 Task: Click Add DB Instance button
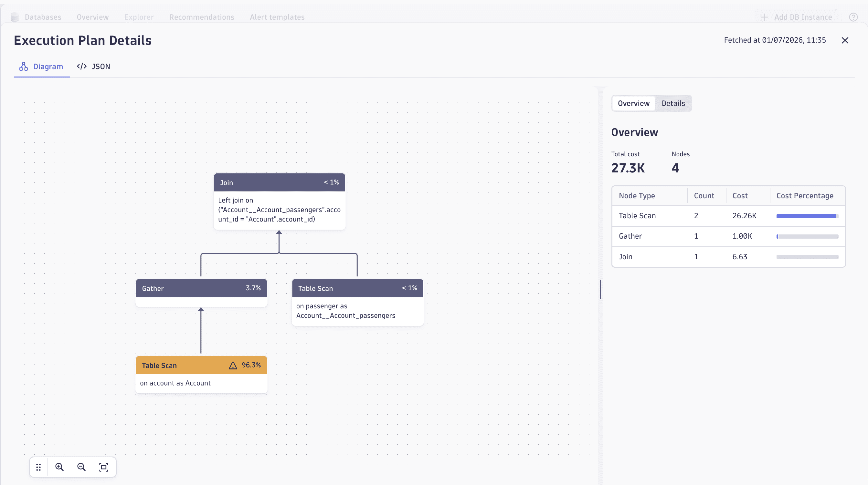(x=796, y=17)
